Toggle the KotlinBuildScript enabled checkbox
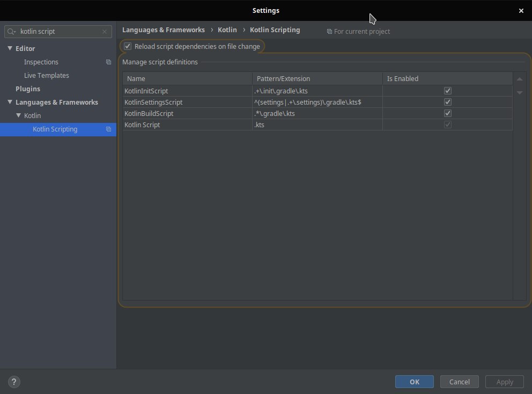Image resolution: width=532 pixels, height=394 pixels. (x=447, y=113)
